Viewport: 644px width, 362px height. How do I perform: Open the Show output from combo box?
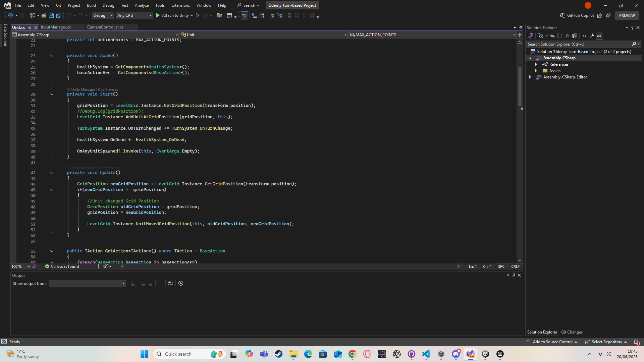coord(87,283)
